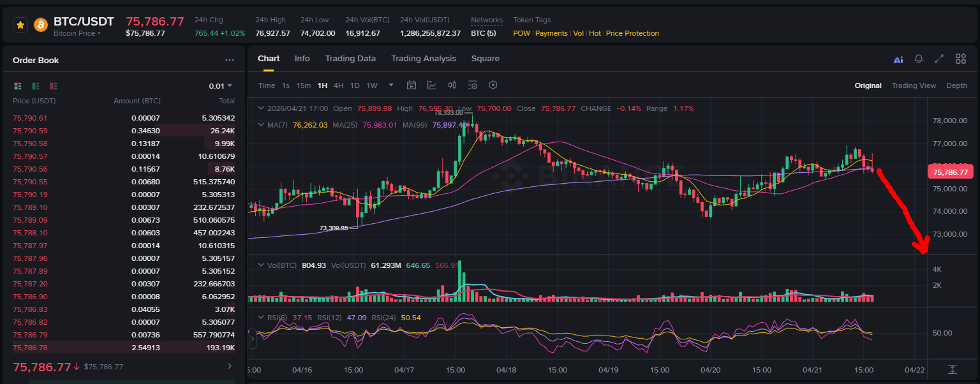Open the technical indicators line-chart icon
This screenshot has height=384, width=980.
(432, 85)
